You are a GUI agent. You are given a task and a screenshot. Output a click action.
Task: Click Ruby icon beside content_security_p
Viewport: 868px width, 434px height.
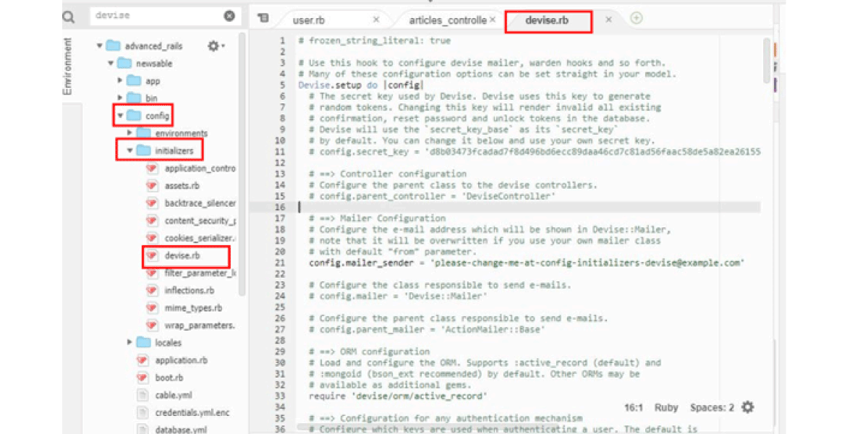[x=152, y=221]
